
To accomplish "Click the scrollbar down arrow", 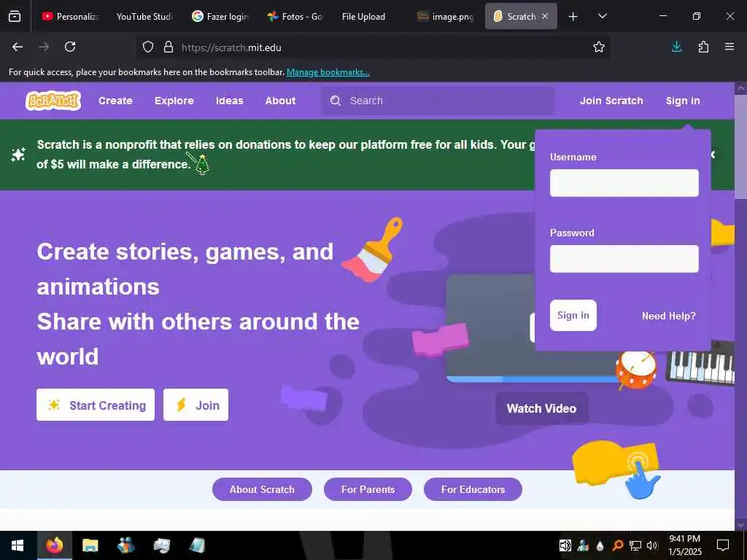I will click(741, 525).
